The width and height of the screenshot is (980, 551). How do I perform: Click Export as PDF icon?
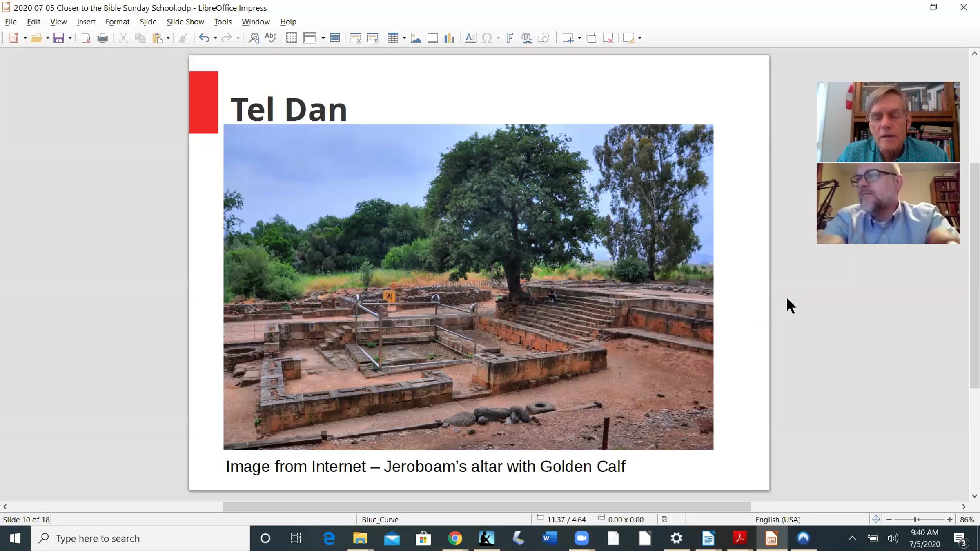[86, 38]
